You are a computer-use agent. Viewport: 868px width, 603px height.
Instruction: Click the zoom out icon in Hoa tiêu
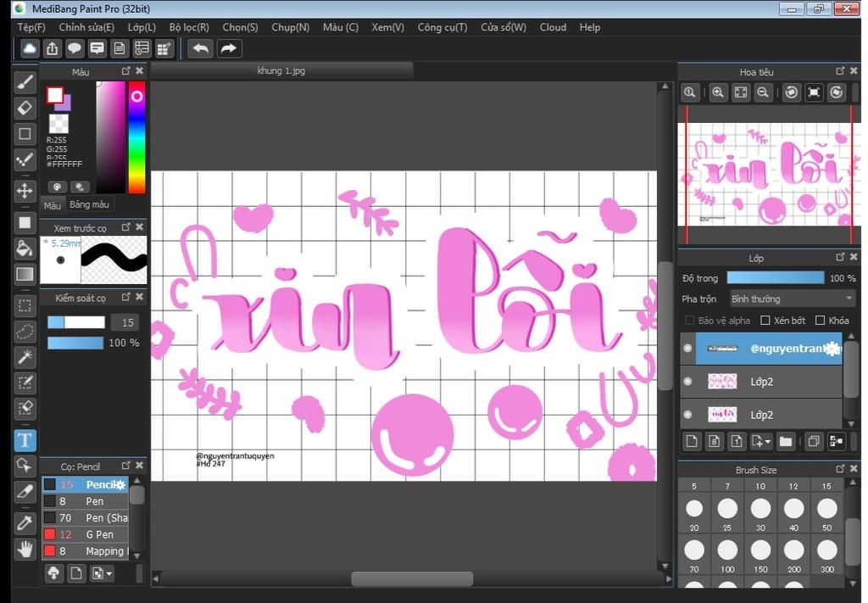coord(763,92)
